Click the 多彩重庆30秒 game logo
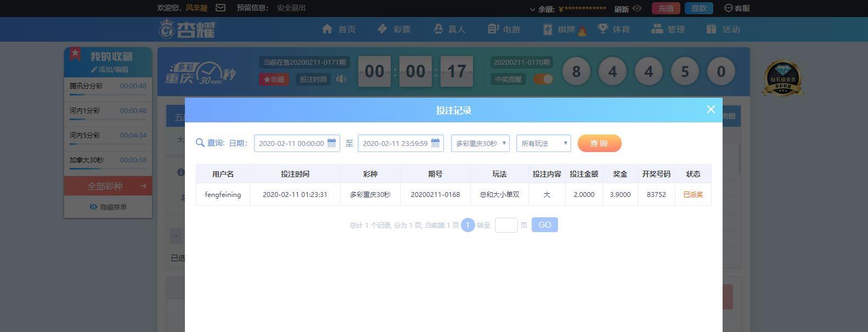 [x=200, y=73]
